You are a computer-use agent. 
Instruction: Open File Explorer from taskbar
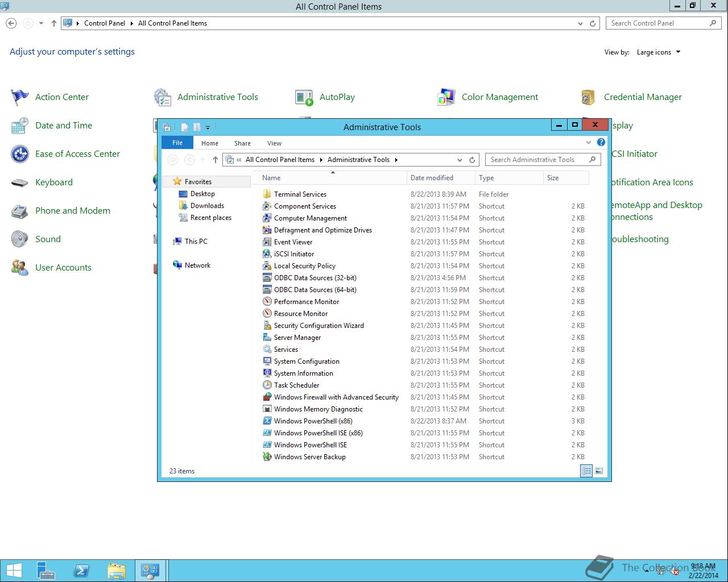pyautogui.click(x=116, y=571)
